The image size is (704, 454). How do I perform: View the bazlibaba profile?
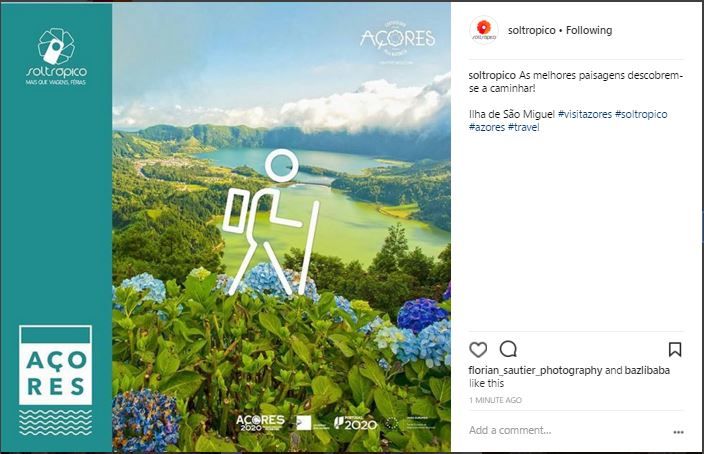(647, 370)
